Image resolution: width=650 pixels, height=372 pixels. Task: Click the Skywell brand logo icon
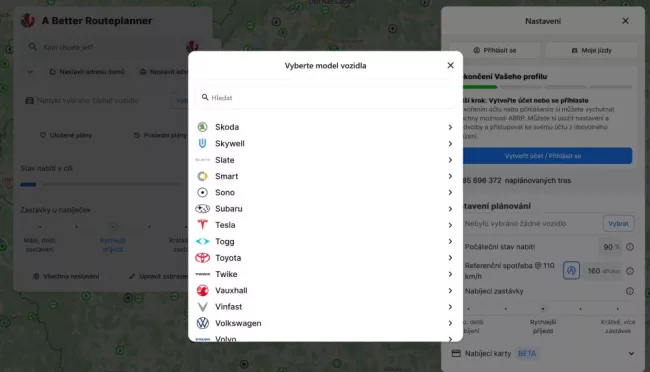click(x=202, y=143)
